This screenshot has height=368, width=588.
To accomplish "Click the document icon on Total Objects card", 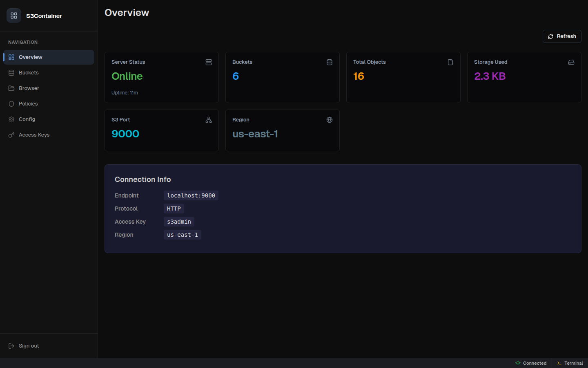I will pos(450,62).
